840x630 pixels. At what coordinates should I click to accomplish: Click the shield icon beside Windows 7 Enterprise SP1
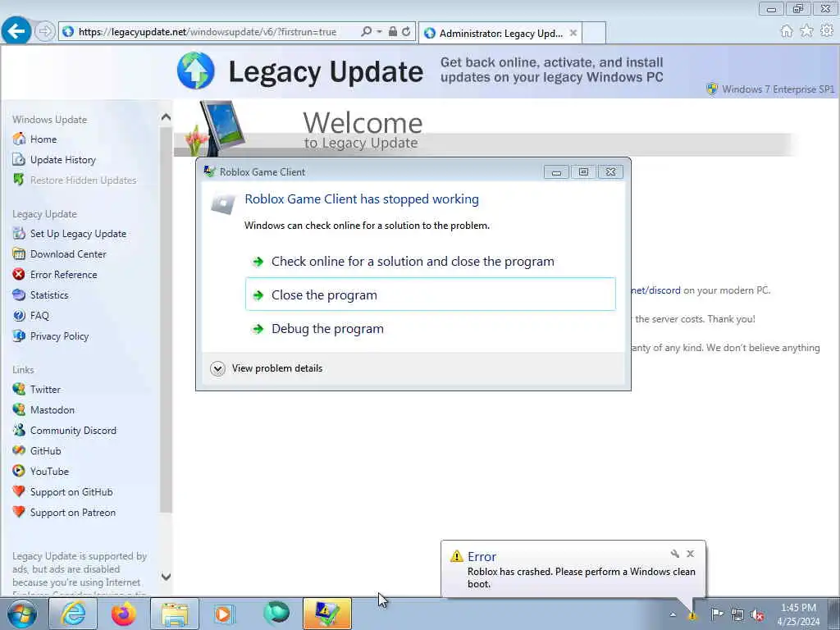(x=712, y=89)
